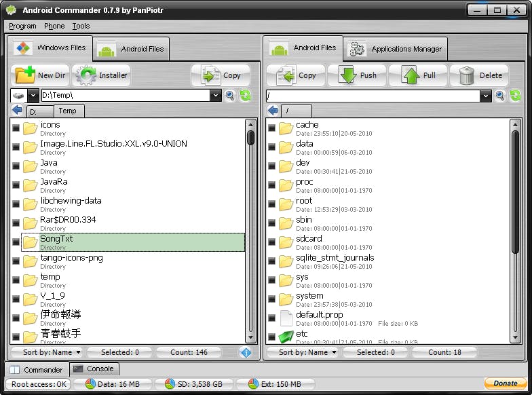
Task: Click the blue info icon near Count: 146
Action: [246, 352]
